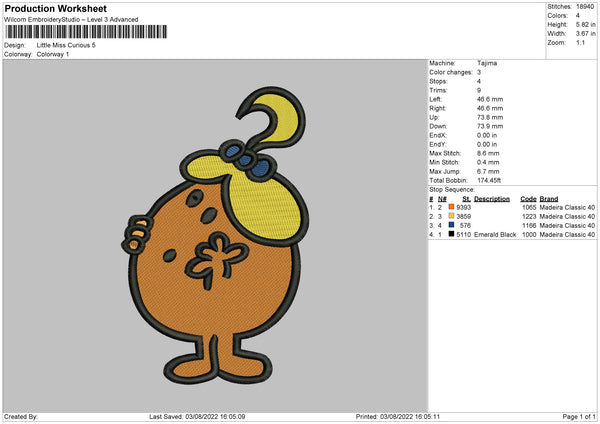Click the Colorway 1 value
Image resolution: width=600 pixels, height=424 pixels.
(54, 54)
